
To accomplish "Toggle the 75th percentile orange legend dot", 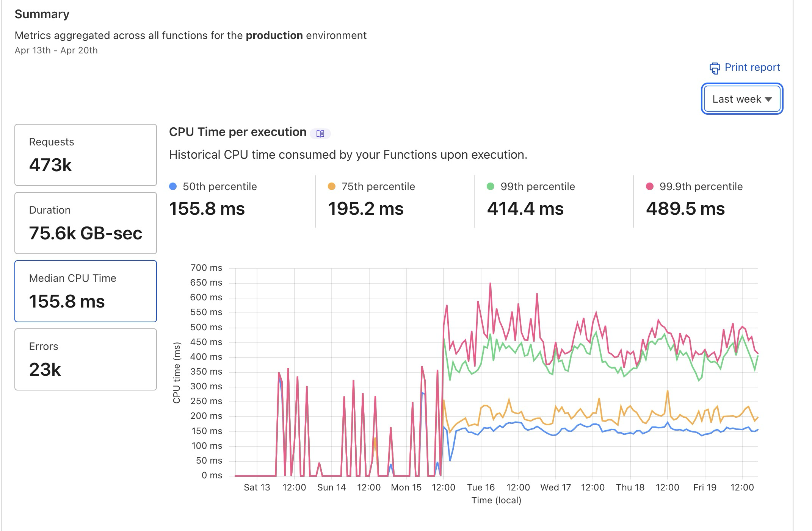I will click(332, 186).
